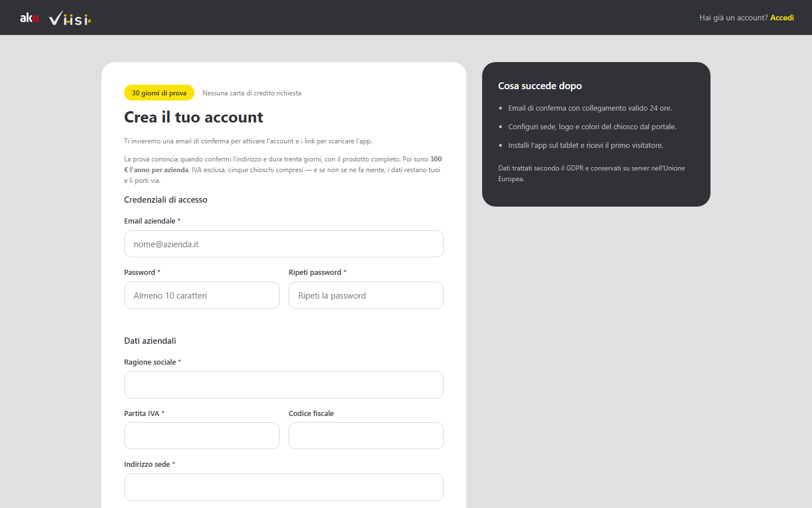
Task: Select the Ripeti password field
Action: [x=366, y=295]
